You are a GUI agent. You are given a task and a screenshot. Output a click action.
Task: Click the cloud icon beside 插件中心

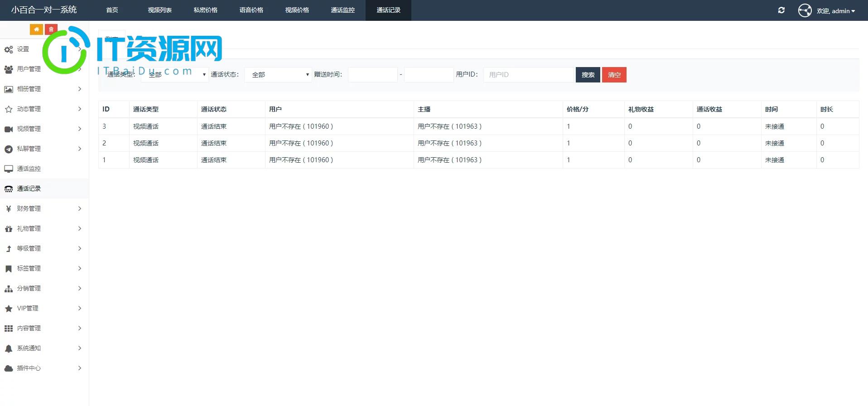coord(9,368)
